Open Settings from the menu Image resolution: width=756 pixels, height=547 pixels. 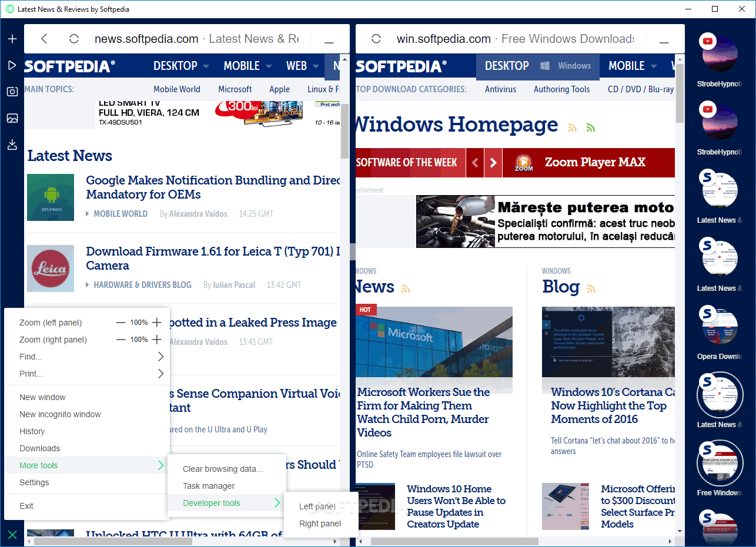click(x=87, y=482)
